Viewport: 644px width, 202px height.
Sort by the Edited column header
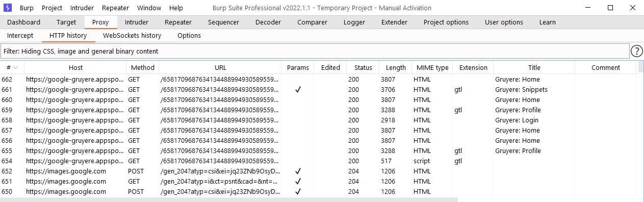(330, 67)
